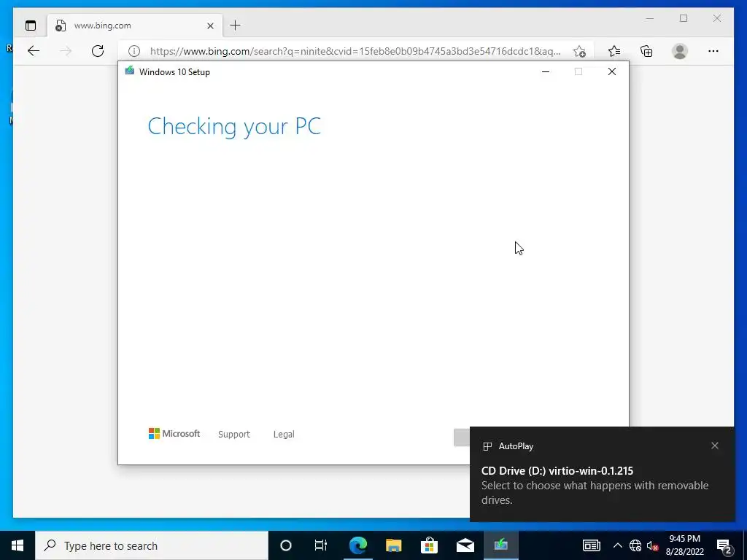
Task: Open the Action Center notifications
Action: pos(724,545)
